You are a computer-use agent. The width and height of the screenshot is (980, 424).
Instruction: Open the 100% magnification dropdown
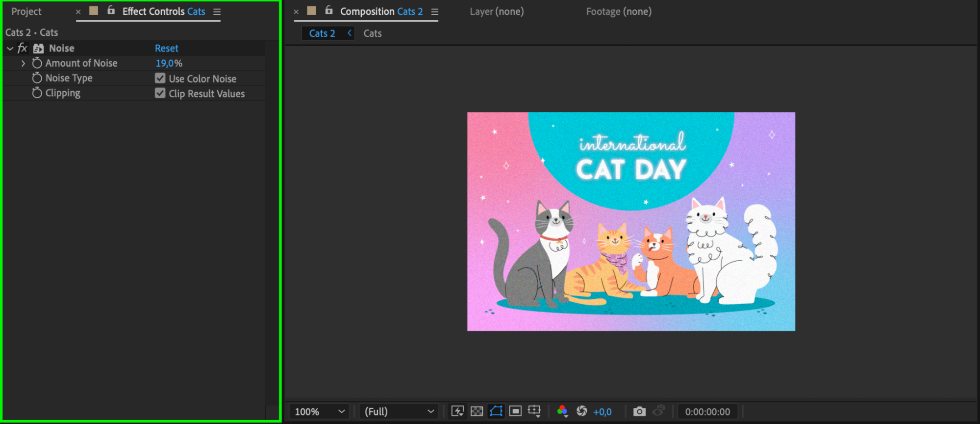coord(320,412)
